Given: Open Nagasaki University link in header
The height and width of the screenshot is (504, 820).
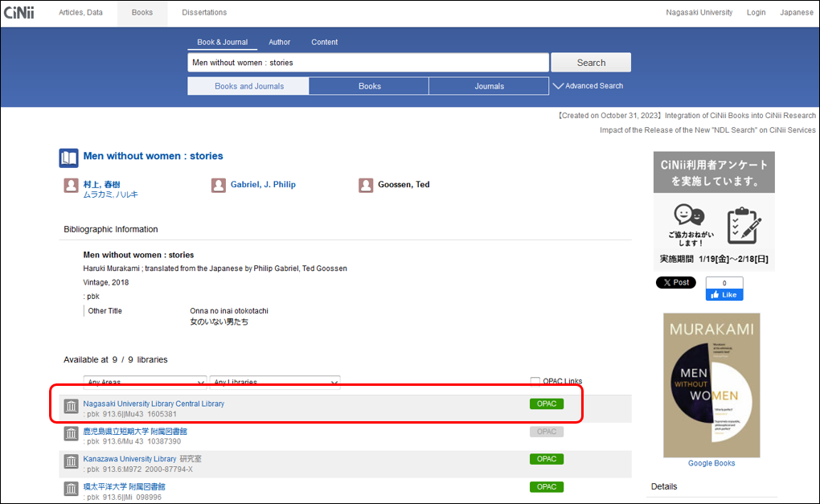Looking at the screenshot, I should [x=699, y=13].
